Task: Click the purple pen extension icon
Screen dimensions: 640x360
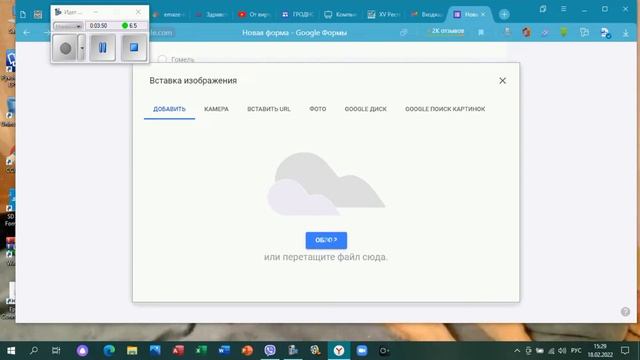Action: (545, 32)
